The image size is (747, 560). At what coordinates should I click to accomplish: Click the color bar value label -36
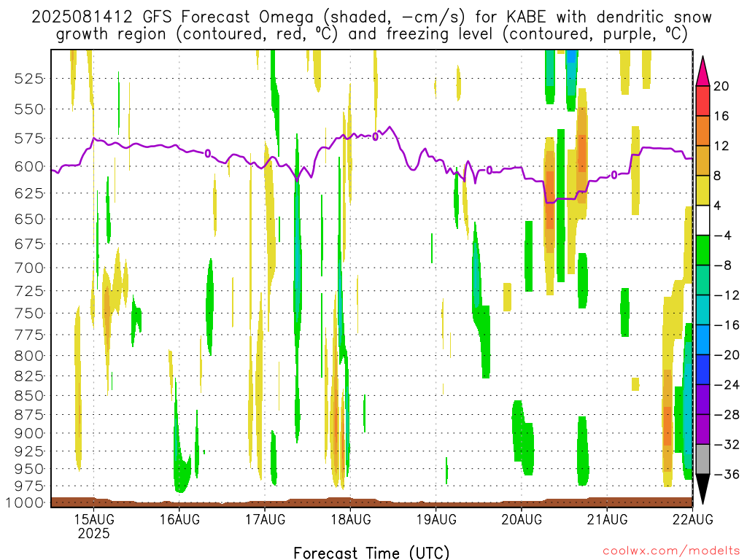coord(727,474)
